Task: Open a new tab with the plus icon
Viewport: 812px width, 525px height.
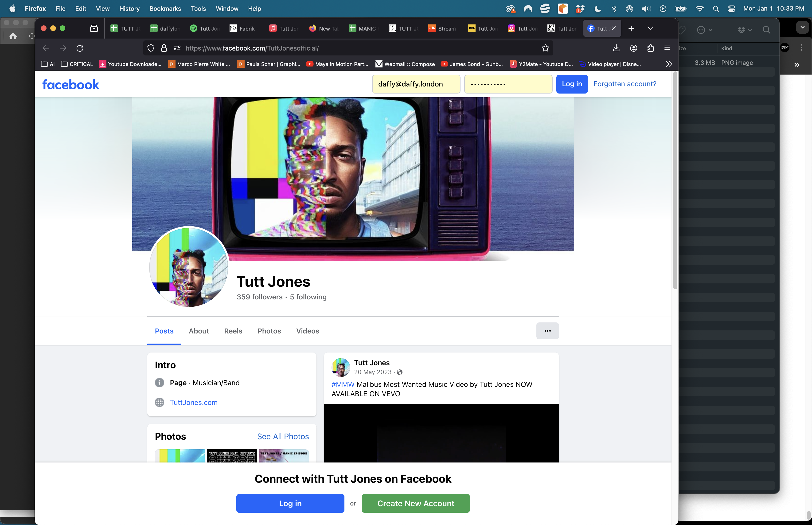Action: [x=631, y=28]
